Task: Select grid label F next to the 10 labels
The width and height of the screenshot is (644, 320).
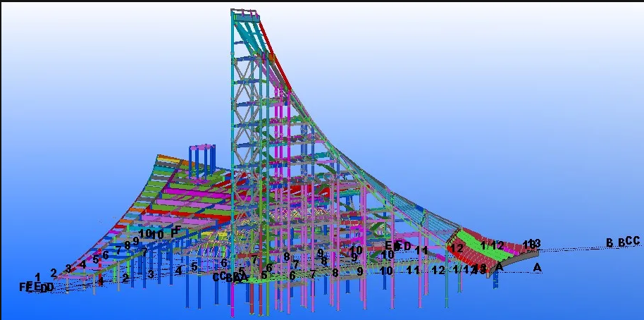Action: coord(176,230)
